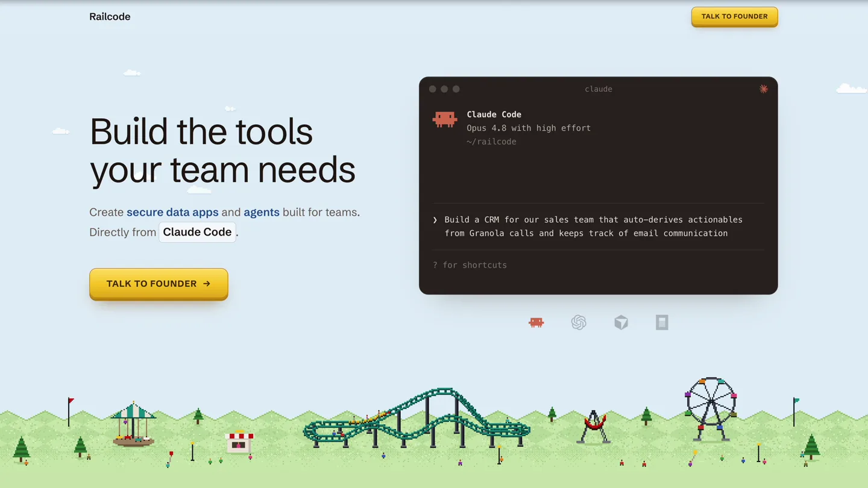Click the 'Claude Code' pill label
The image size is (868, 488).
[197, 232]
